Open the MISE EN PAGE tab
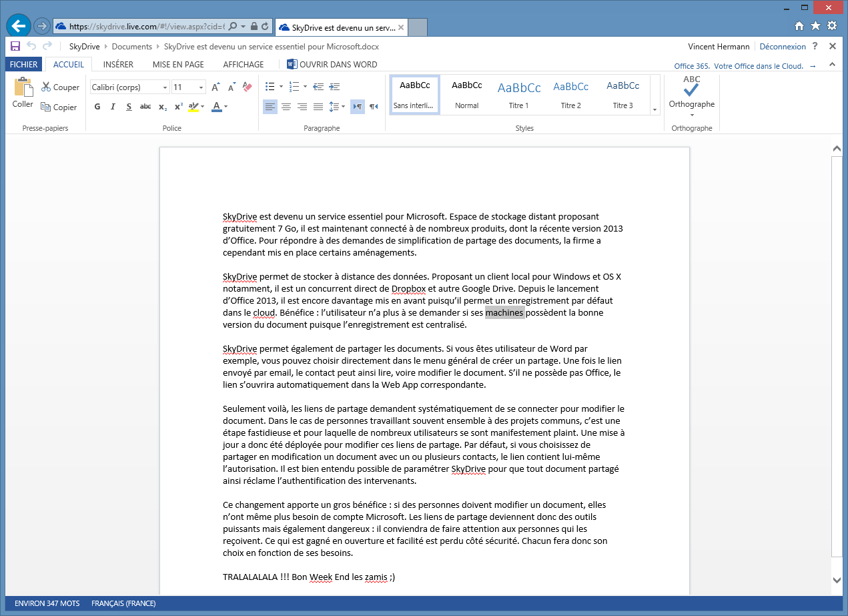This screenshot has height=616, width=848. pyautogui.click(x=178, y=65)
